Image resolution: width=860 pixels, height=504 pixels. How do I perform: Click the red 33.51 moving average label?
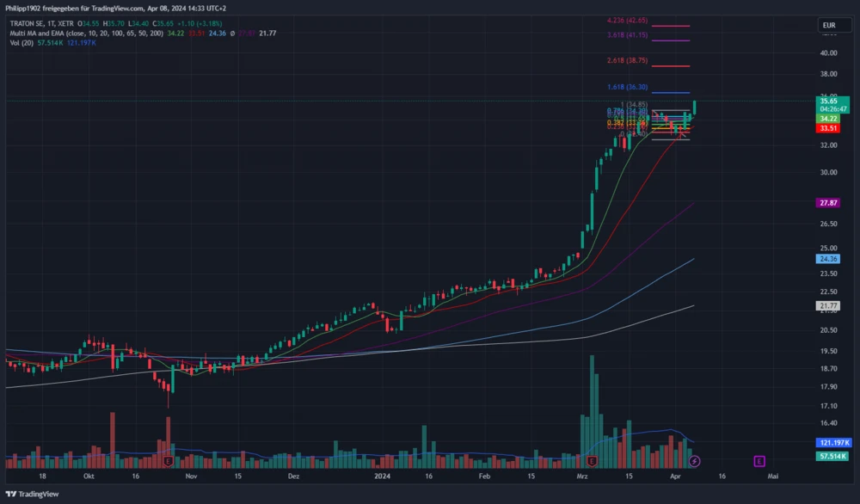point(828,128)
